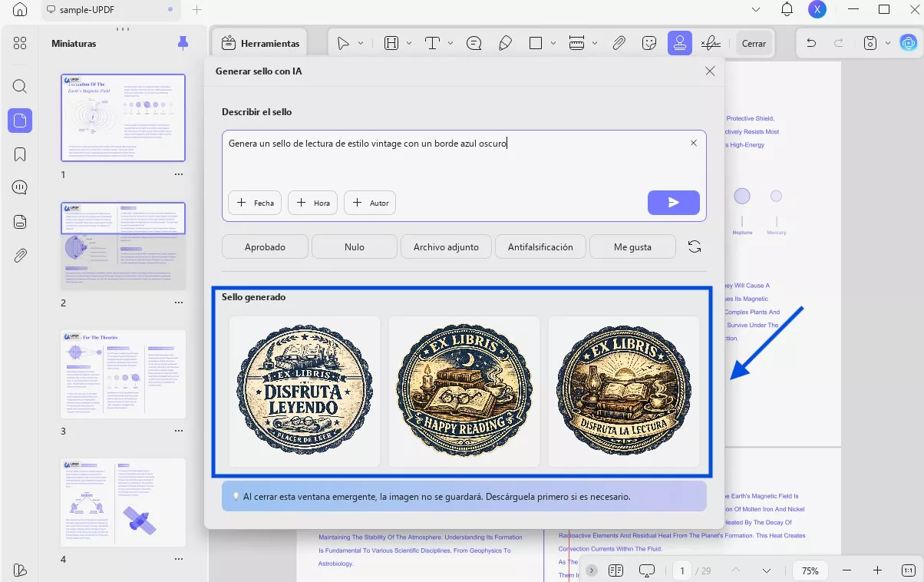Toggle the pin on Miniaturas panel

pos(183,43)
